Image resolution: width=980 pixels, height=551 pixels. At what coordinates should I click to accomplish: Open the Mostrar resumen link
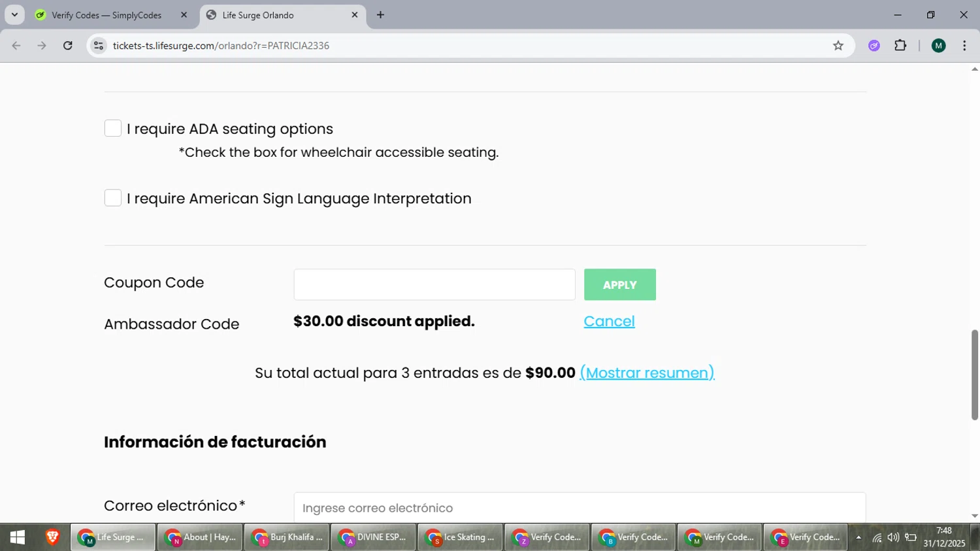[x=647, y=373]
